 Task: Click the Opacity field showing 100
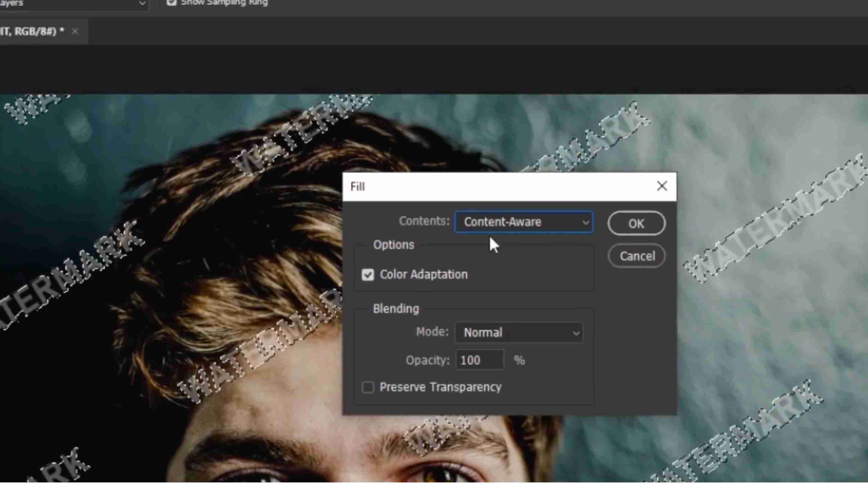[479, 360]
